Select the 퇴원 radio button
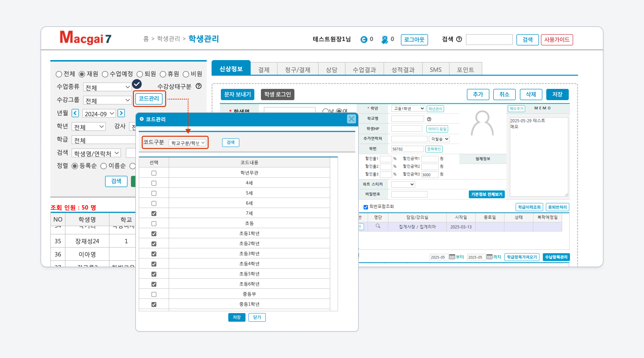The width and height of the screenshot is (644, 358). (140, 74)
